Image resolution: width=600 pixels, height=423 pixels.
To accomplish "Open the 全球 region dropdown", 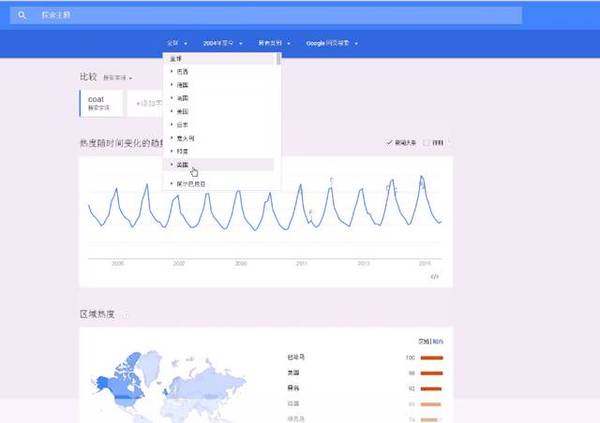I will (x=176, y=44).
